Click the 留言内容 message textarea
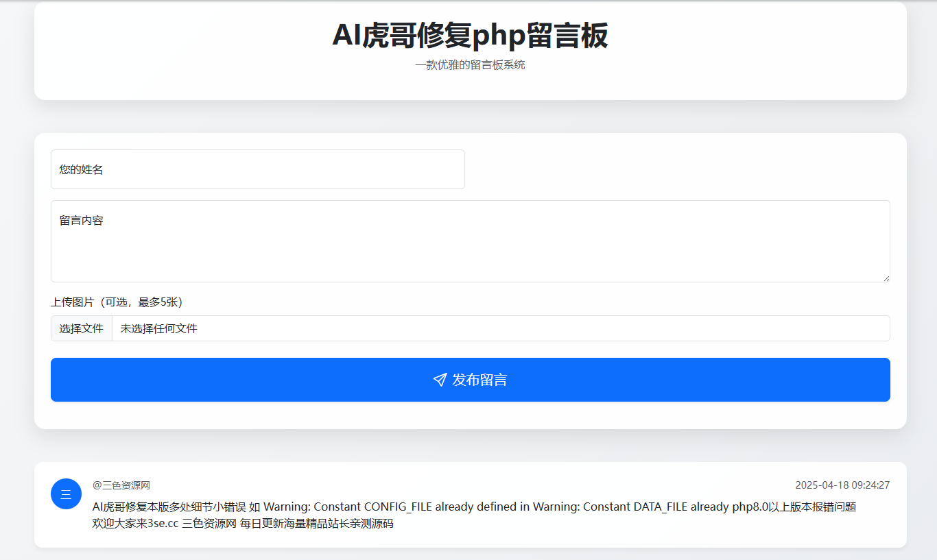 click(x=470, y=241)
